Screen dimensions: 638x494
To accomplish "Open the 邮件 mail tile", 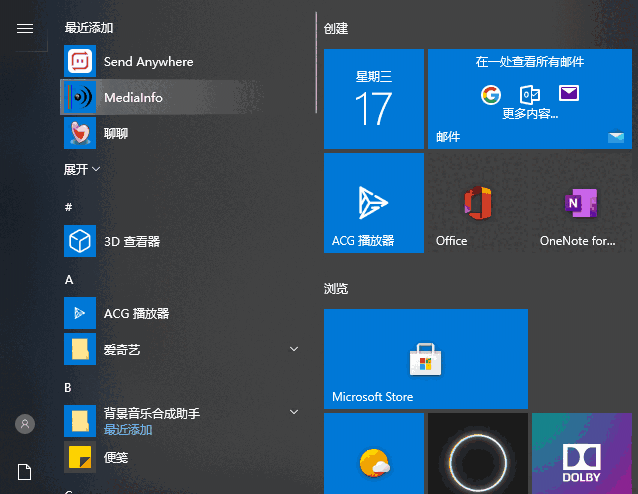I will click(x=530, y=99).
